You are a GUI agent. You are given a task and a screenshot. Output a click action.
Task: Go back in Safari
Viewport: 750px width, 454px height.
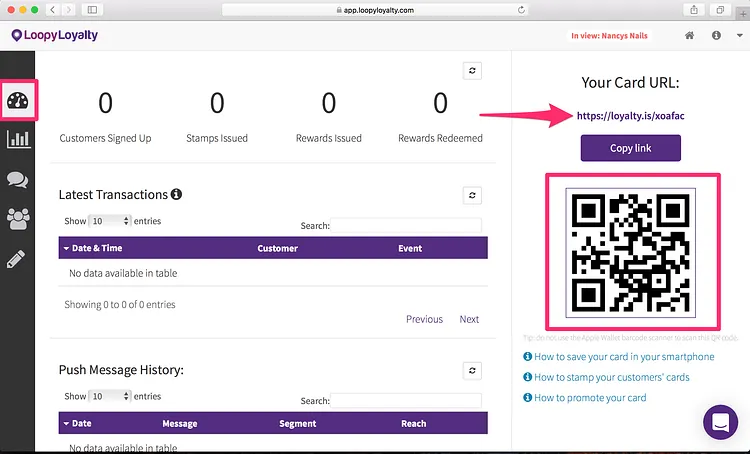point(53,10)
